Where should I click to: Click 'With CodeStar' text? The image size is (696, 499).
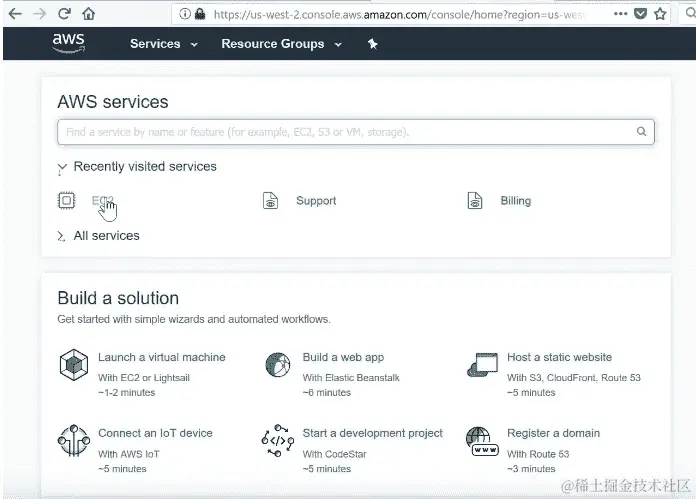(335, 454)
